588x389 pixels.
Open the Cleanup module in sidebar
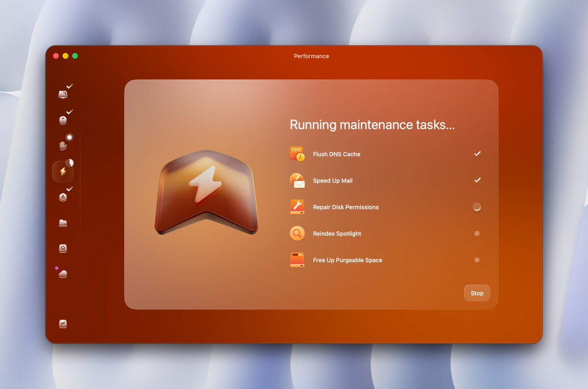tap(63, 120)
